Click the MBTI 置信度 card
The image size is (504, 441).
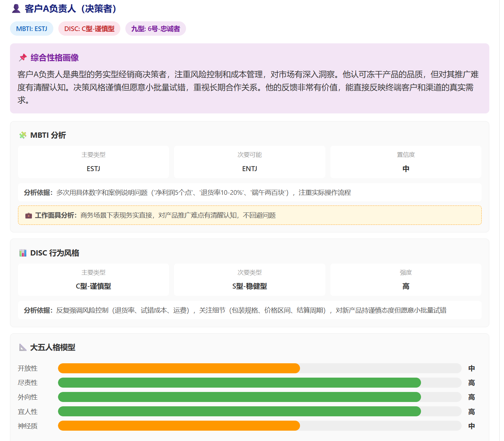pyautogui.click(x=406, y=162)
